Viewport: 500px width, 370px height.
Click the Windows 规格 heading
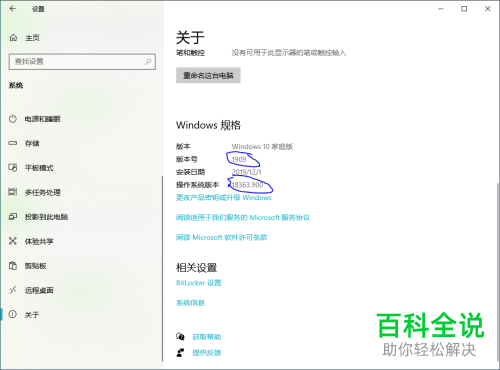pos(208,125)
